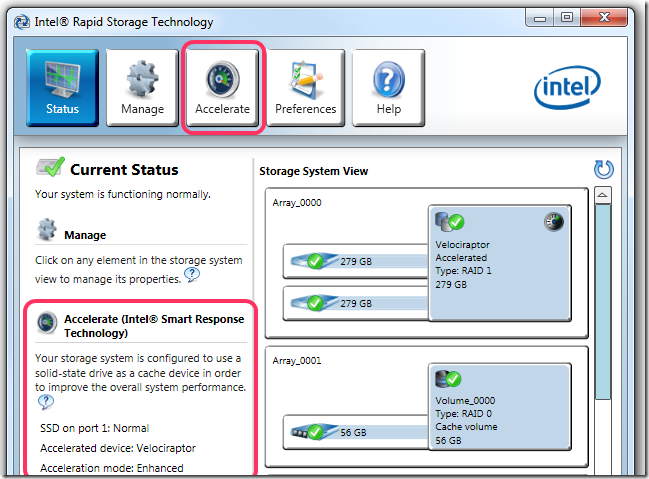649x479 pixels.
Task: Select the second 279 GB disk in Array_0000
Action: 356,303
